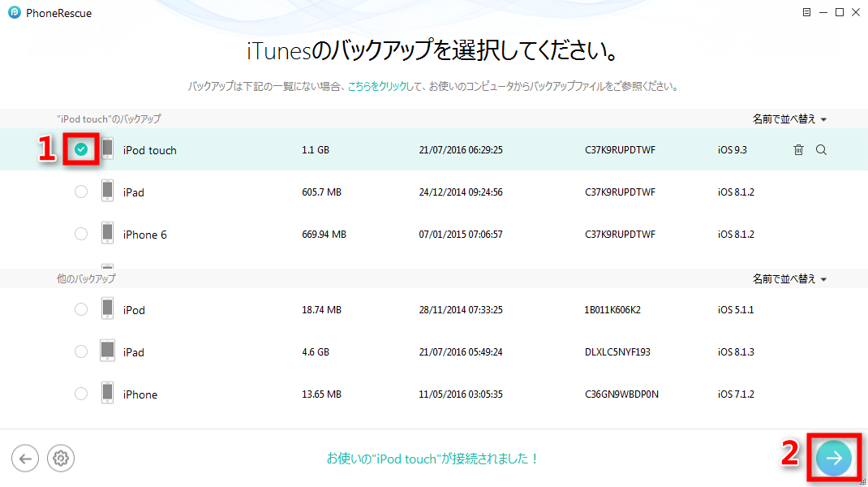Viewport: 868px width, 487px height.
Task: Click device icon of the 13.65 MB iPhone backup
Action: tap(107, 392)
